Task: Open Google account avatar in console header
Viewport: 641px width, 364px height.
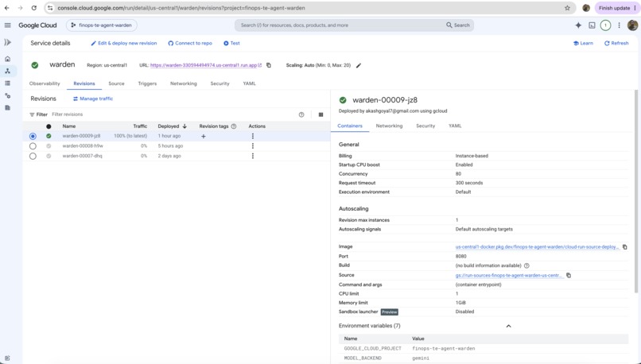Action: (x=632, y=25)
